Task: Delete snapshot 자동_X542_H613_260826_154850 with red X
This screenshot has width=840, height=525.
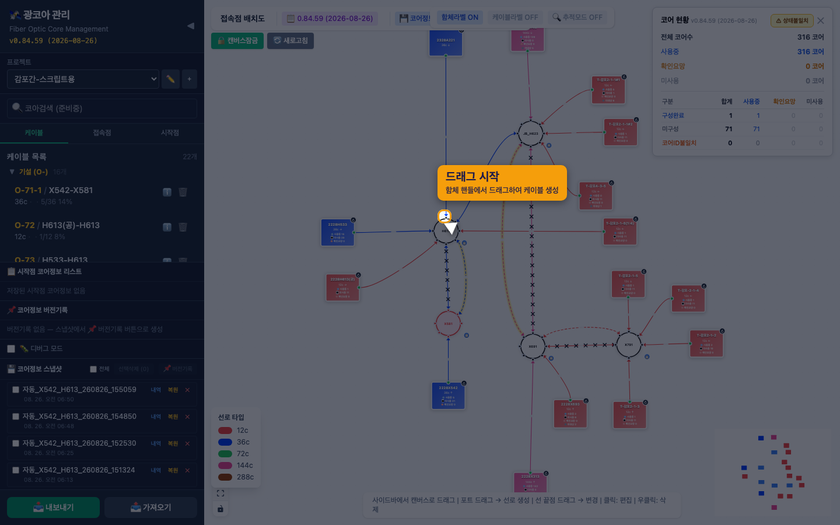Action: 187,417
